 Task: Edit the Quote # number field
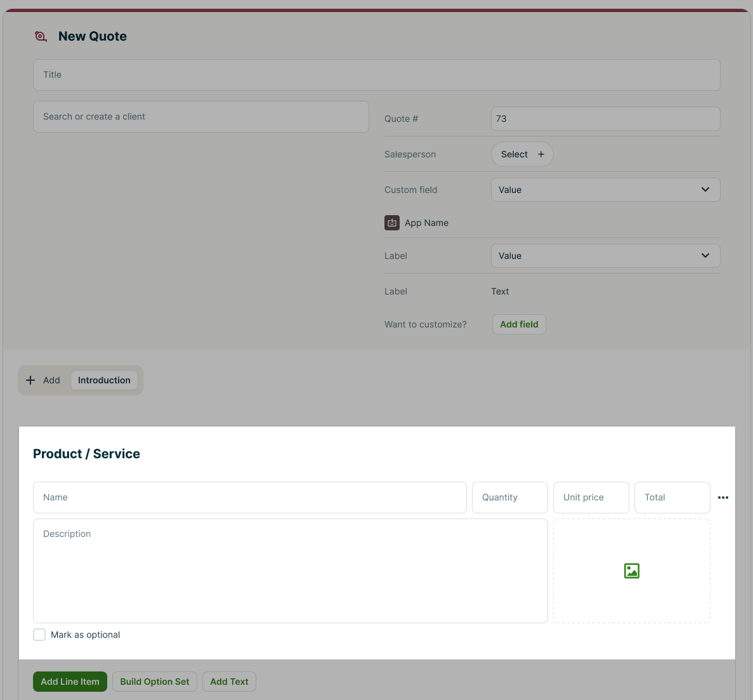[x=605, y=119]
